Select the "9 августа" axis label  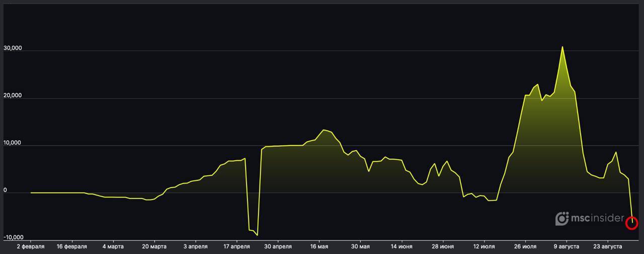click(x=566, y=246)
